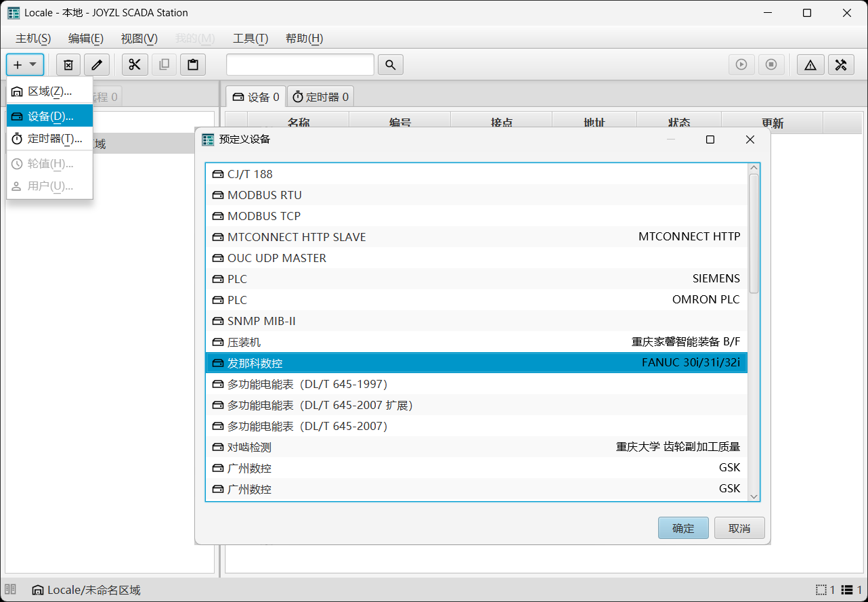Open the 工具(T) menu
This screenshot has width=868, height=602.
point(251,39)
